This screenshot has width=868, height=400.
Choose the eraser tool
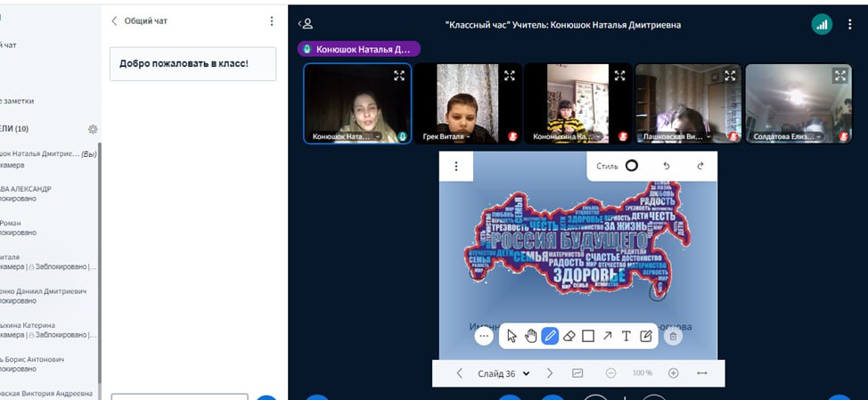[x=569, y=336]
